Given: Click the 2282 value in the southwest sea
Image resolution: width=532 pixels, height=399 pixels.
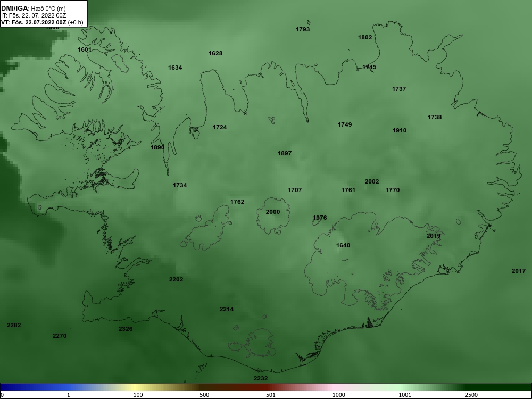Looking at the screenshot, I should pyautogui.click(x=14, y=325).
